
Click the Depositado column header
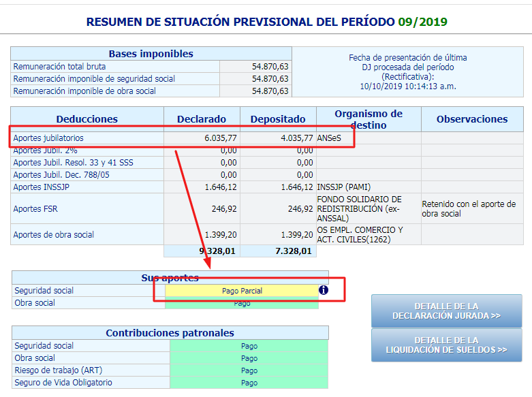coord(278,119)
